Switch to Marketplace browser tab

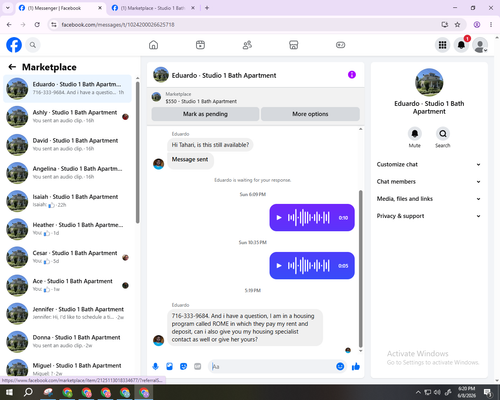click(x=153, y=8)
